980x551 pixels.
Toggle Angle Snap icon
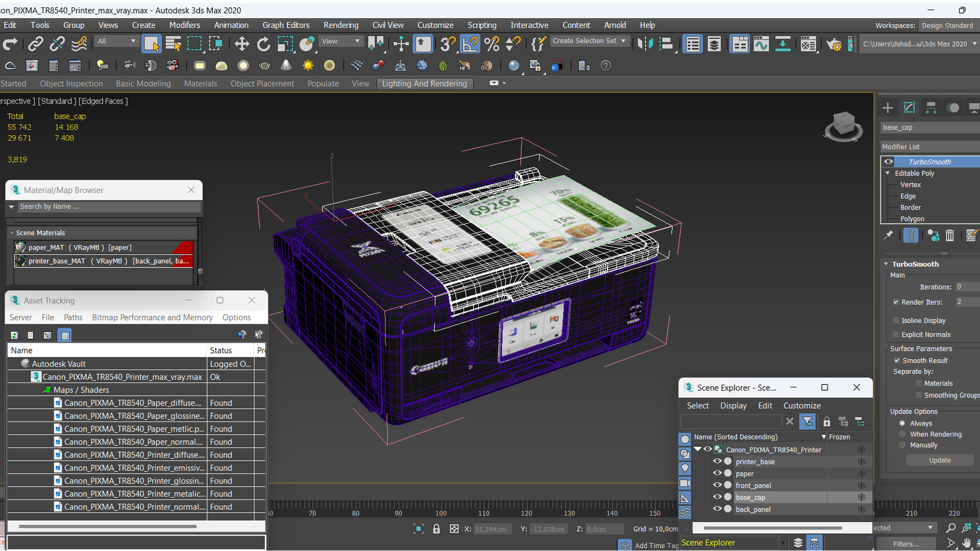pos(470,44)
